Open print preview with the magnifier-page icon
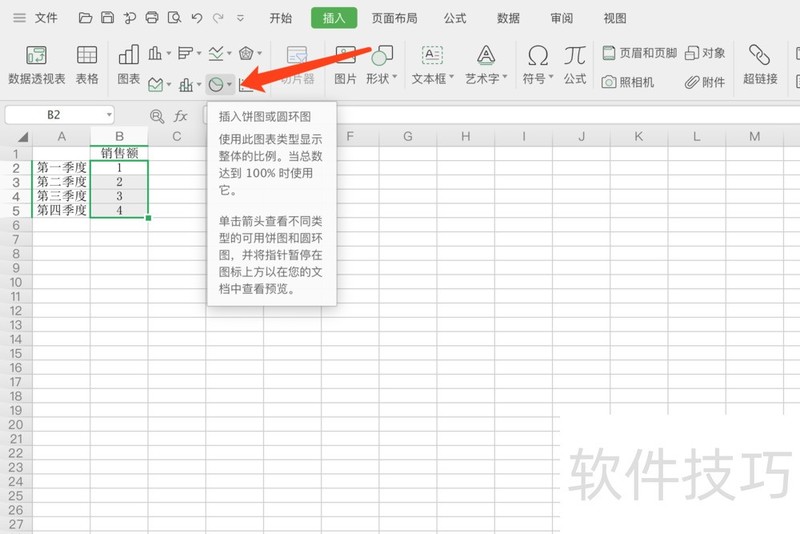Screen dimensions: 800x534 click(174, 18)
